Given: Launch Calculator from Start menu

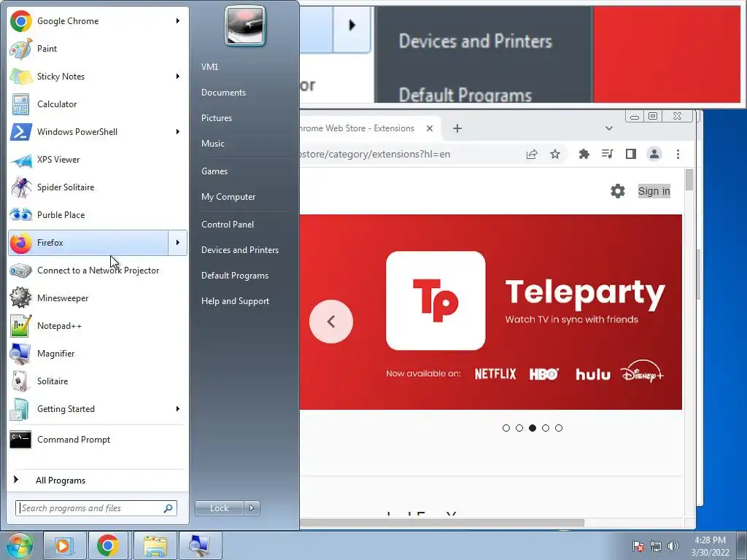Looking at the screenshot, I should pos(98,104).
